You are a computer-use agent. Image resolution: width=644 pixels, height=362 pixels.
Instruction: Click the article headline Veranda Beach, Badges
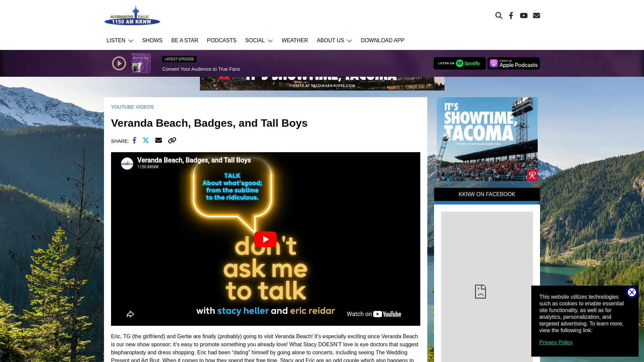coord(209,123)
